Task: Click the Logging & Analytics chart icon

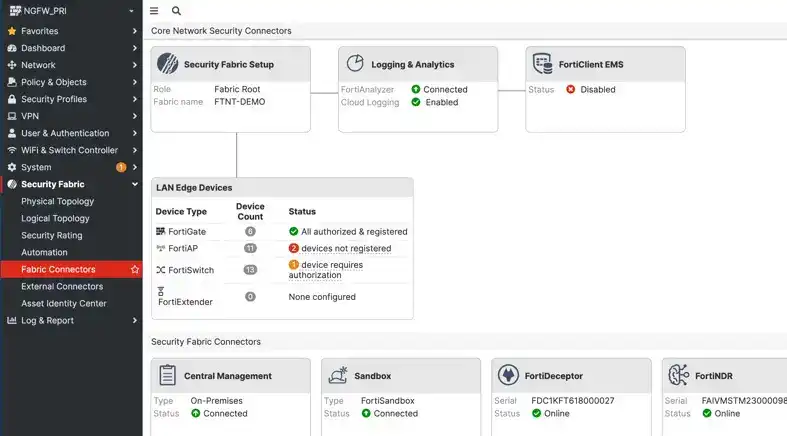Action: coord(355,64)
